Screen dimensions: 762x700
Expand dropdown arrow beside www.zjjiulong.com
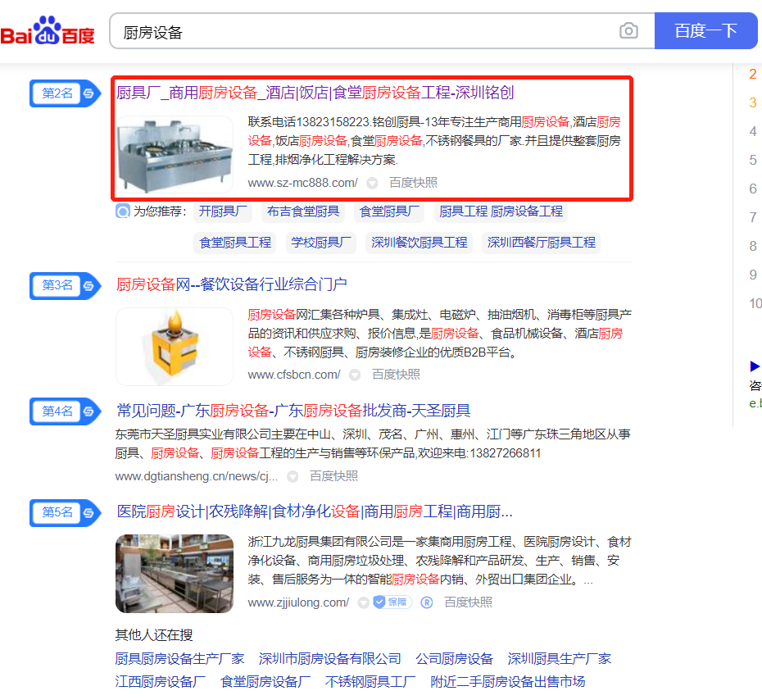364,603
